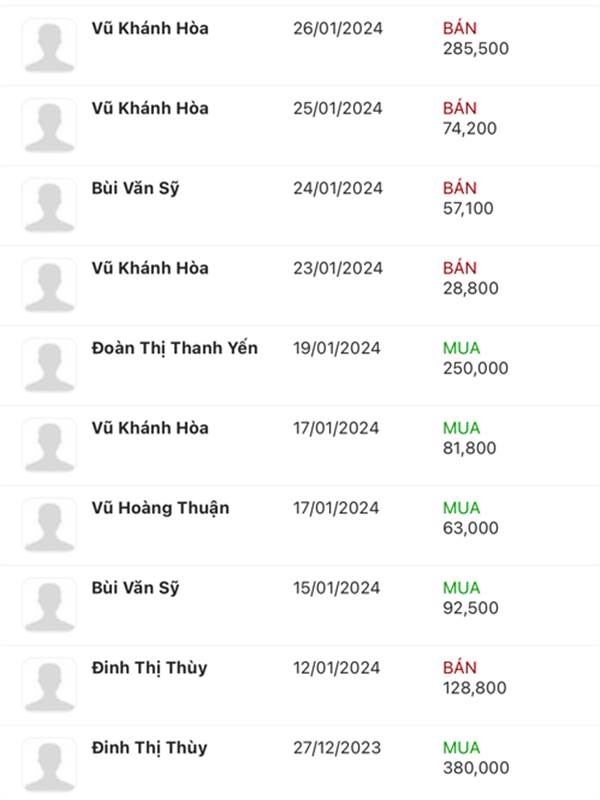Select Đinh Thị Thùy name on 12/01/2024 row
Screen dimensions: 600x800
[149, 668]
